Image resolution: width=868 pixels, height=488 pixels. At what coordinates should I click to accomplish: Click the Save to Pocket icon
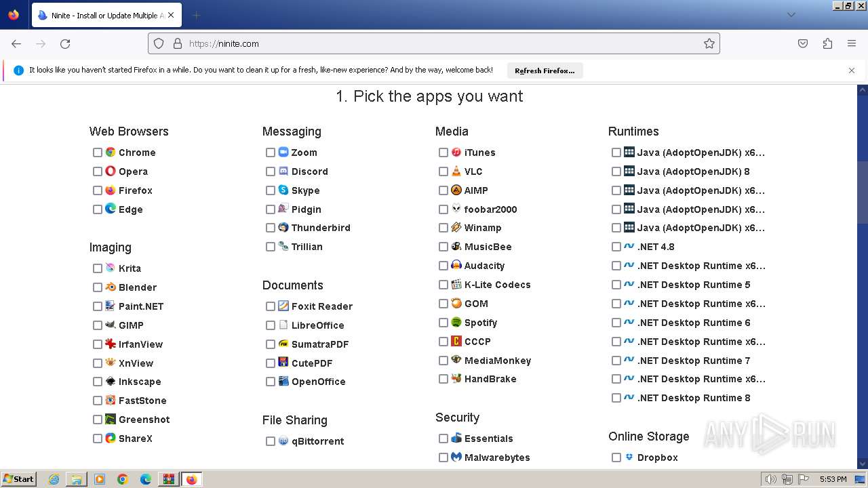(803, 43)
